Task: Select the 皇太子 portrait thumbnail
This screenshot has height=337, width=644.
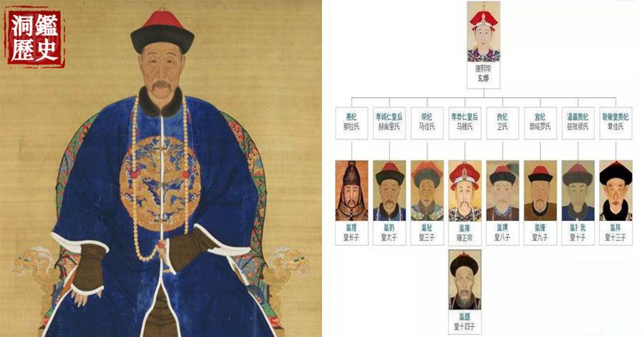Action: point(389,191)
